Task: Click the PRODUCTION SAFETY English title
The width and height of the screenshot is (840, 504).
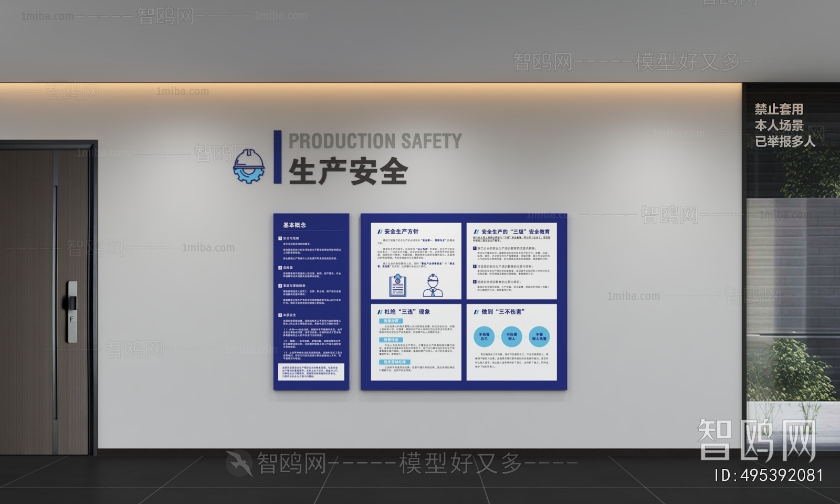Action: click(x=375, y=141)
